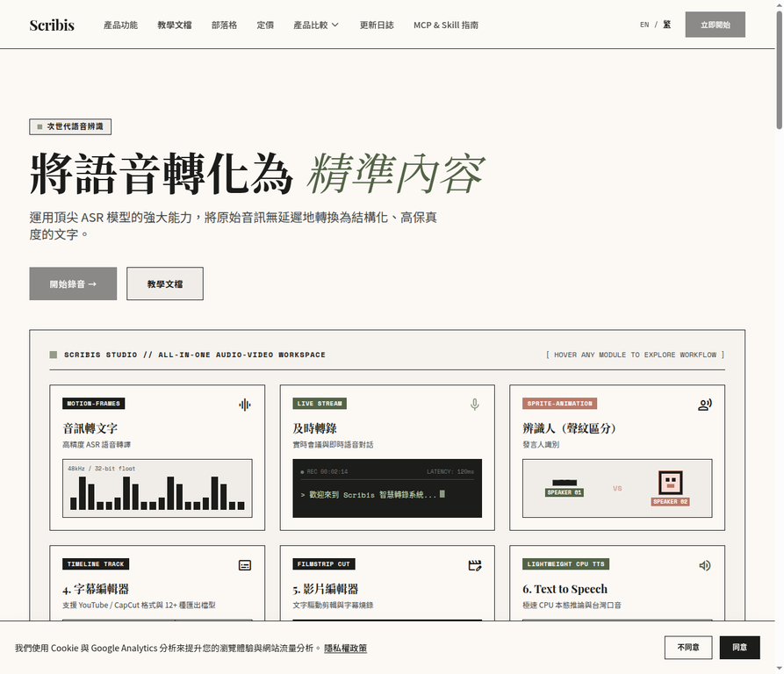Click the SCRIBIS STUDIO workspace heading
784x674 pixels.
point(195,355)
